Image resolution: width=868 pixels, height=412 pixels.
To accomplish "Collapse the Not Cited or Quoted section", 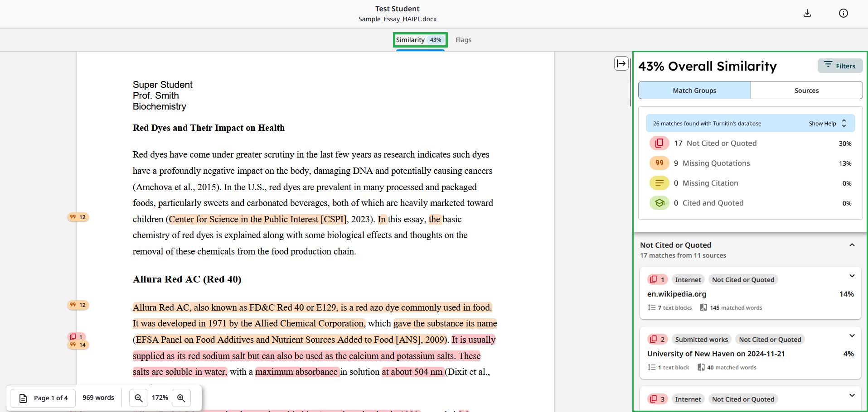I will 852,245.
